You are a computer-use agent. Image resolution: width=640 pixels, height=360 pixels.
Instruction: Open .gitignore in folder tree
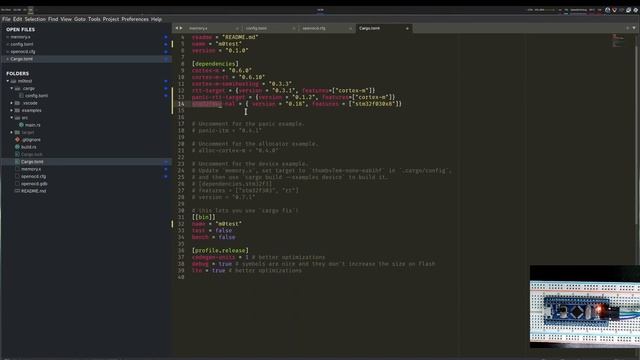tap(31, 140)
